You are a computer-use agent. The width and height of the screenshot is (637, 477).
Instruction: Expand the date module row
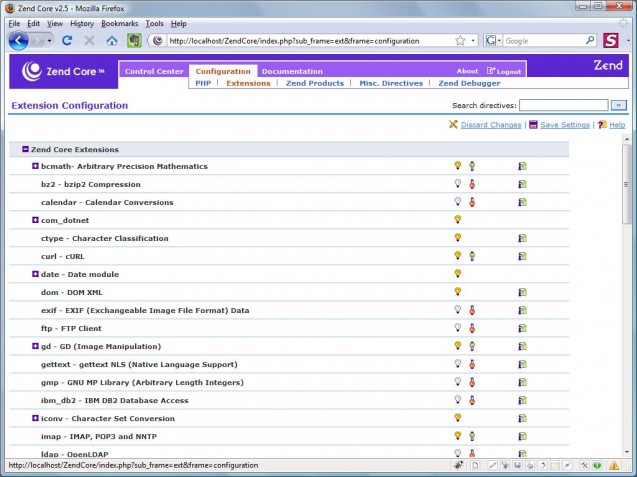[35, 274]
